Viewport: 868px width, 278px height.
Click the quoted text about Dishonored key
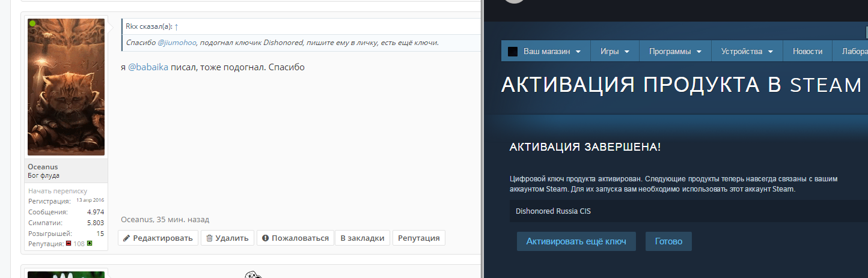pos(283,43)
